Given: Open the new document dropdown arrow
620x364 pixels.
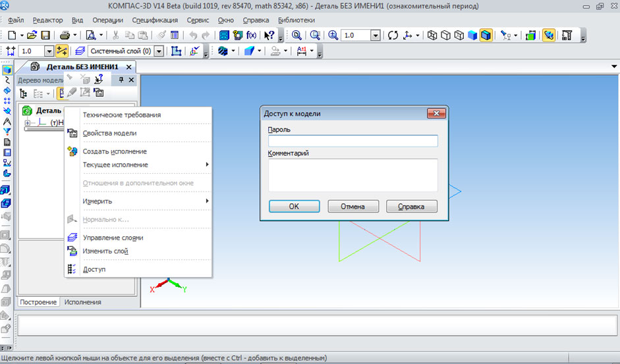Looking at the screenshot, I should (22, 35).
